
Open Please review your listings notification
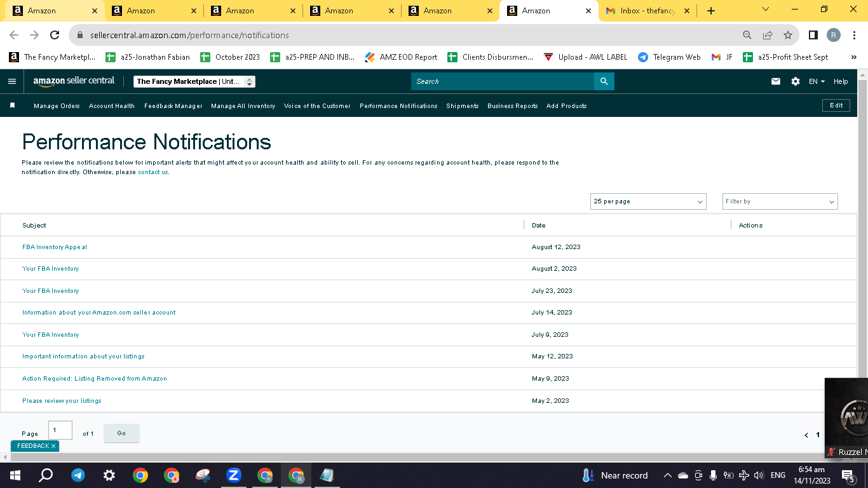click(x=62, y=401)
